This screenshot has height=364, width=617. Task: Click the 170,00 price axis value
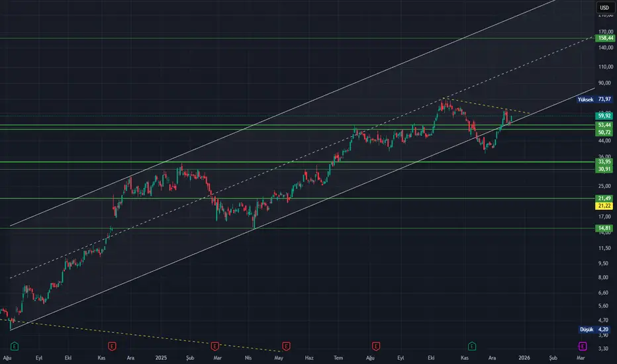pyautogui.click(x=606, y=32)
